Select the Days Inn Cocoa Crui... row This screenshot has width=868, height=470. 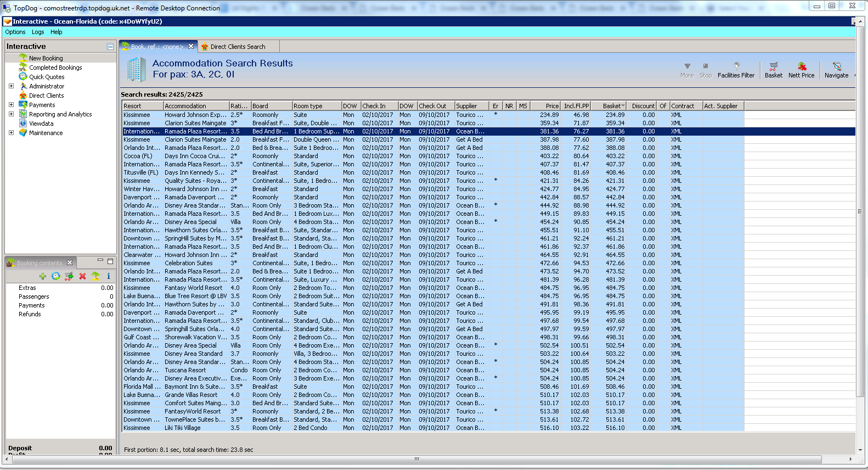point(433,156)
